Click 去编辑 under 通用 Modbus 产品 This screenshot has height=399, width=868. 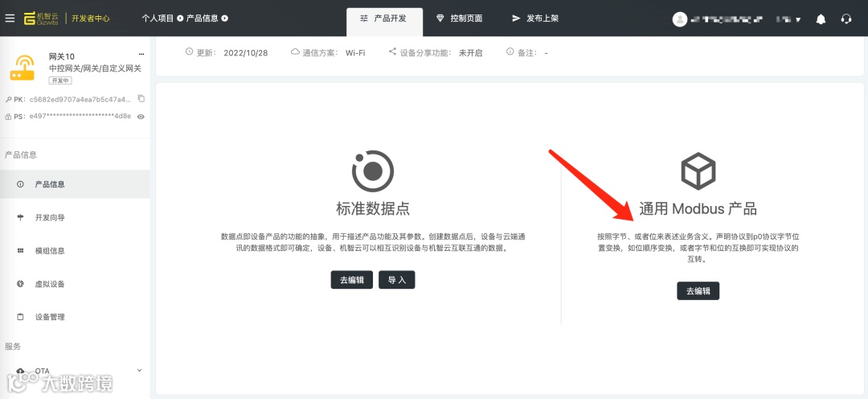tap(698, 291)
